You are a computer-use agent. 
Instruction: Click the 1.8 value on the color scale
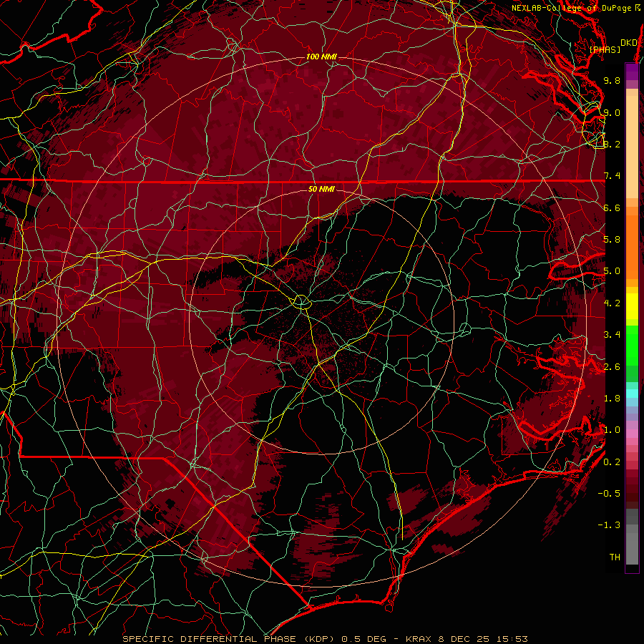pyautogui.click(x=612, y=399)
